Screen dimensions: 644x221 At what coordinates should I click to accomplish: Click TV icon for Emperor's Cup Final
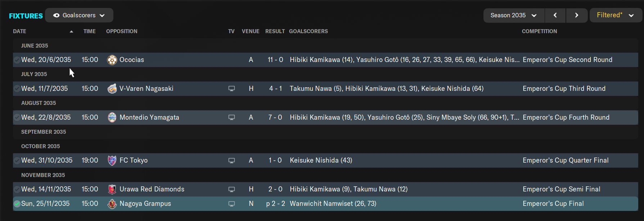[231, 204]
